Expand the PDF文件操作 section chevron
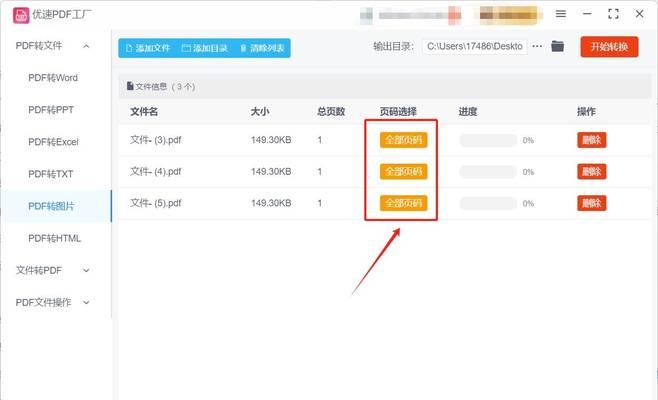 pos(86,302)
